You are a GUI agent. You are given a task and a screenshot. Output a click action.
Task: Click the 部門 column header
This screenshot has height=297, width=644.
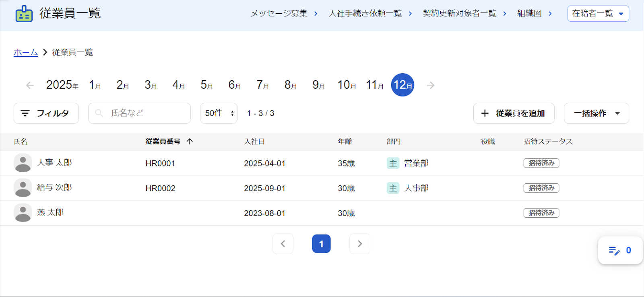394,141
